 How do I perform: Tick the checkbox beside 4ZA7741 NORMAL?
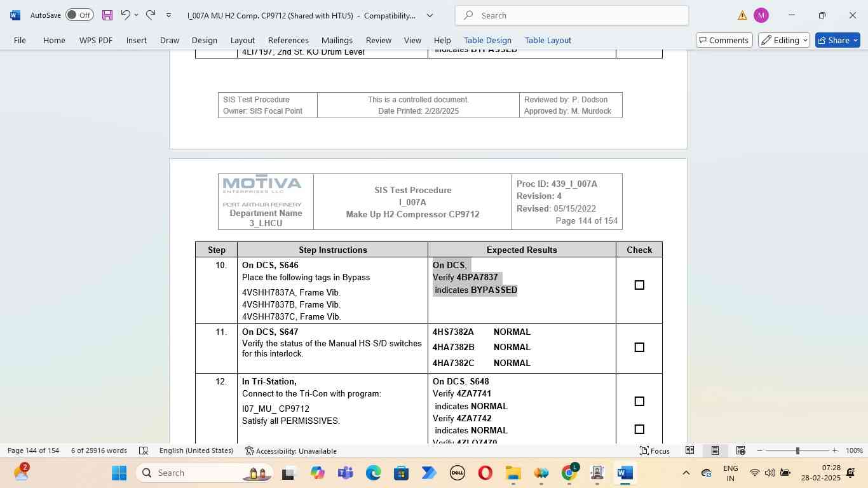639,402
